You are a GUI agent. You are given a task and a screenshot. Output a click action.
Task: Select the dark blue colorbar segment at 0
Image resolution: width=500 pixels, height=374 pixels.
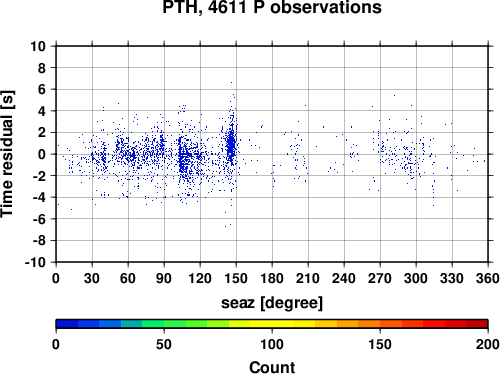pos(67,323)
